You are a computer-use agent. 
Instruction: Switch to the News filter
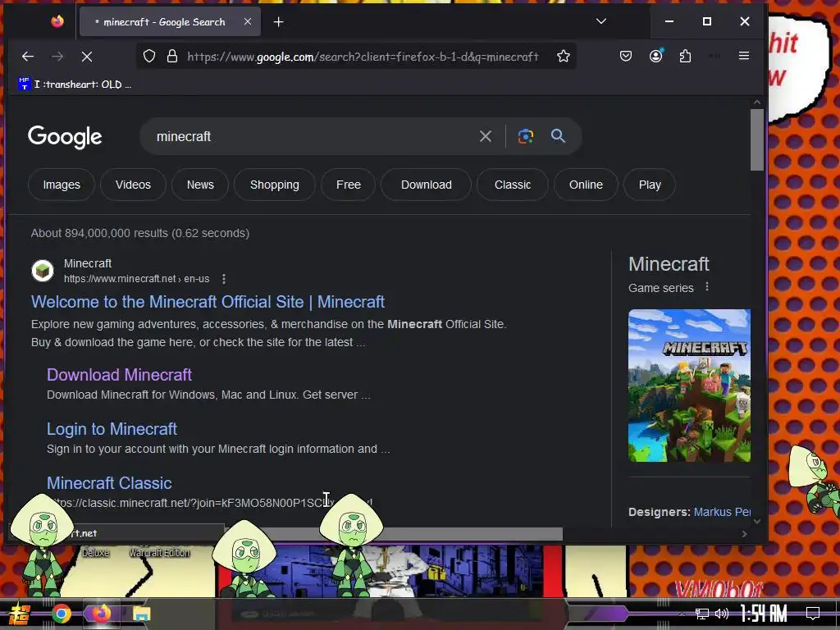click(x=200, y=185)
